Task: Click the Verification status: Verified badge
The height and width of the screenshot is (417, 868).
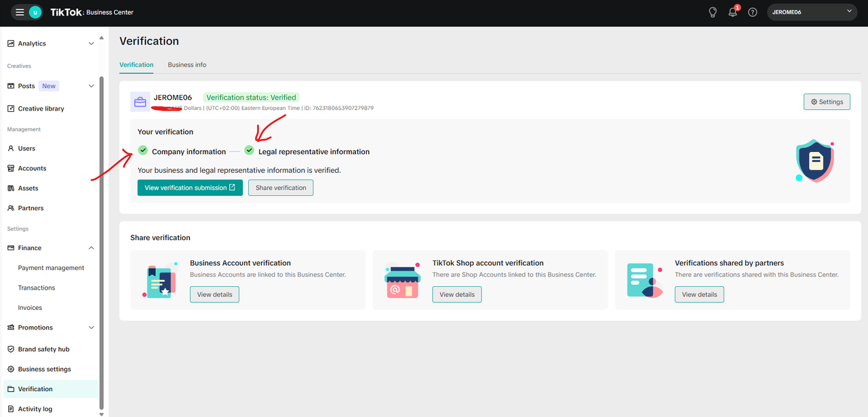Action: [251, 98]
